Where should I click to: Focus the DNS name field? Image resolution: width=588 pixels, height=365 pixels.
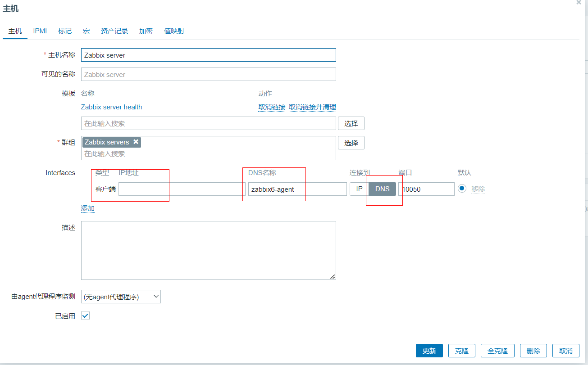297,189
